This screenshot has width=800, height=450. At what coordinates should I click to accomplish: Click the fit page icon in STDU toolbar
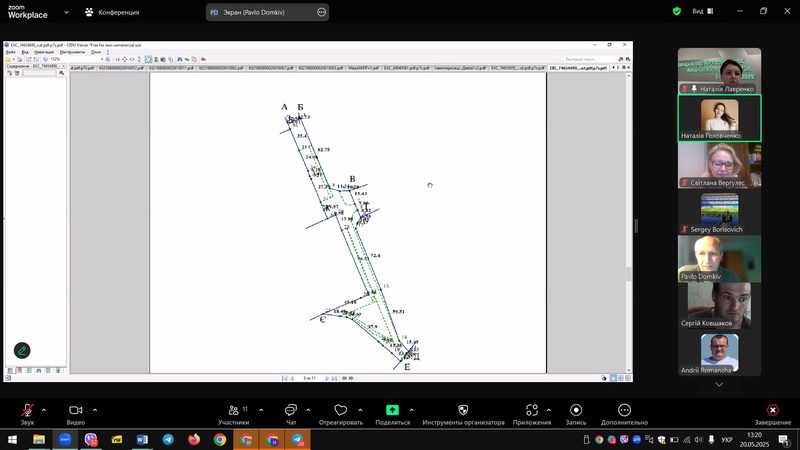click(x=124, y=59)
